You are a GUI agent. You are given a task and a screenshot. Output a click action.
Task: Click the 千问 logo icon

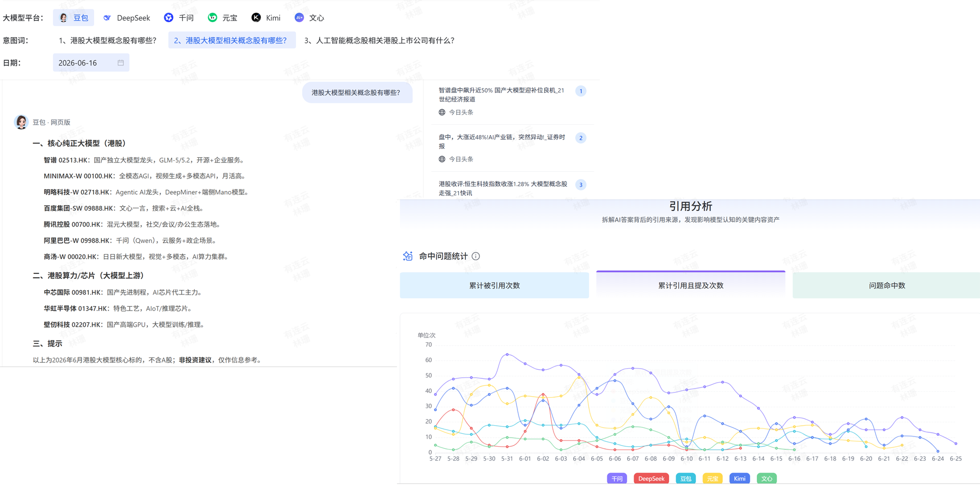pyautogui.click(x=169, y=18)
